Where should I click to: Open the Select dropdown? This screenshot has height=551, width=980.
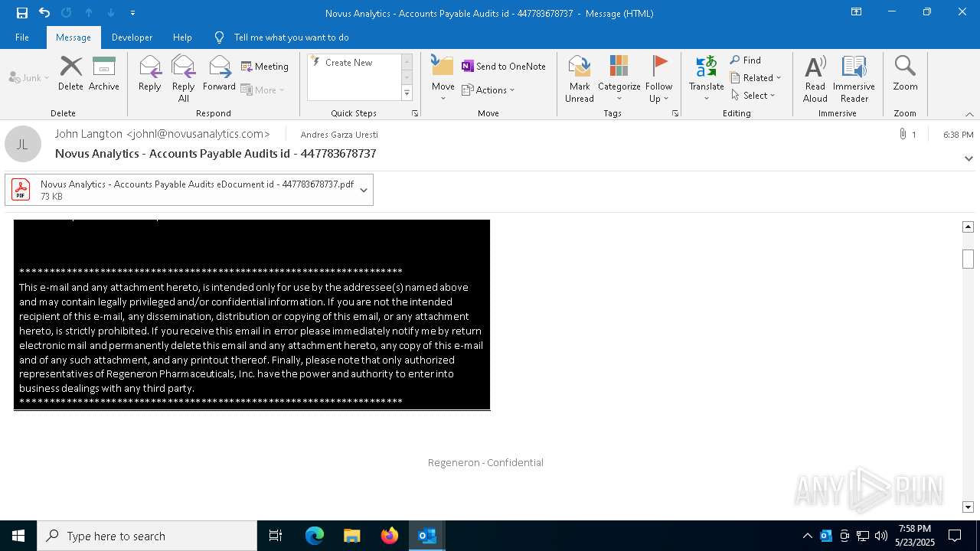point(753,95)
